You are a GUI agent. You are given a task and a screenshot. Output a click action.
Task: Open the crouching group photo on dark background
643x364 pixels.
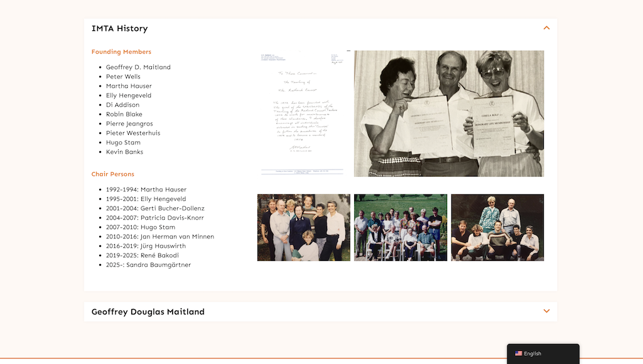(497, 227)
